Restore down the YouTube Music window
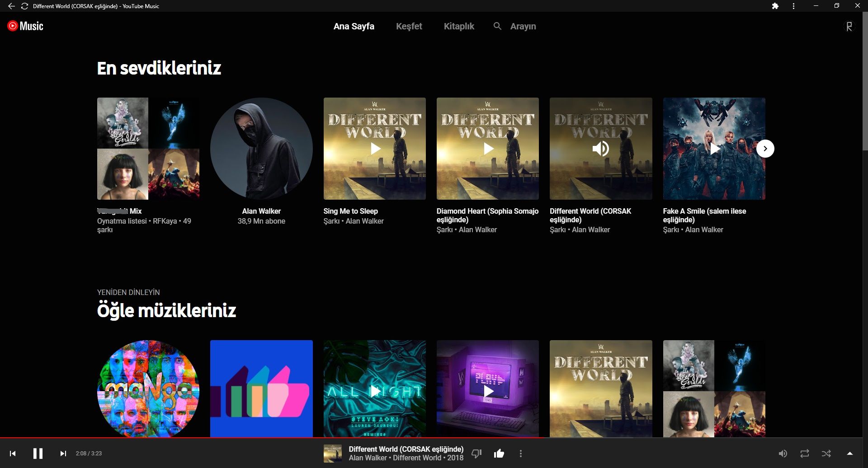The image size is (868, 468). point(837,6)
